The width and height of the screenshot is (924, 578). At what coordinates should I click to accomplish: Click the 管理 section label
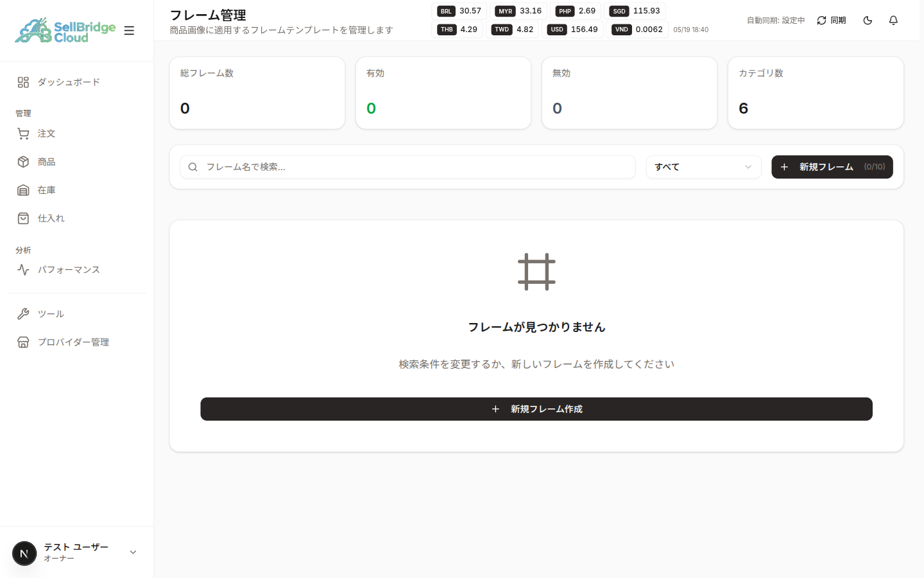[23, 114]
